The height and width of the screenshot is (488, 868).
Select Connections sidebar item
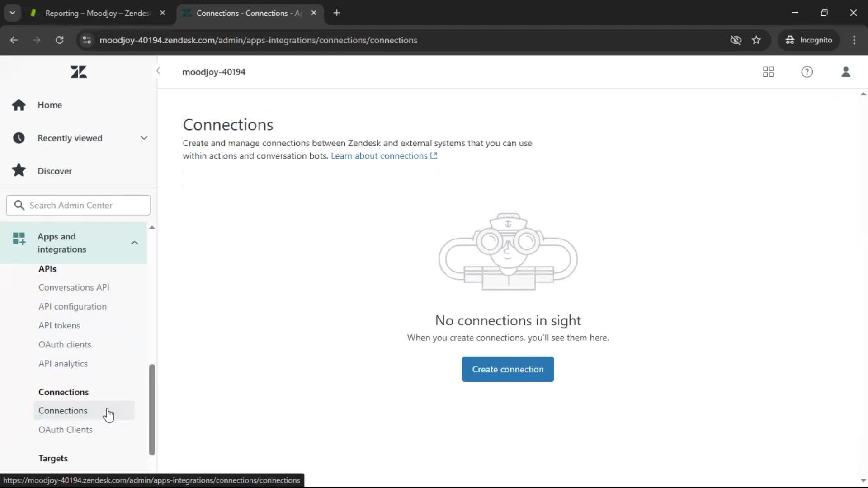click(x=84, y=411)
